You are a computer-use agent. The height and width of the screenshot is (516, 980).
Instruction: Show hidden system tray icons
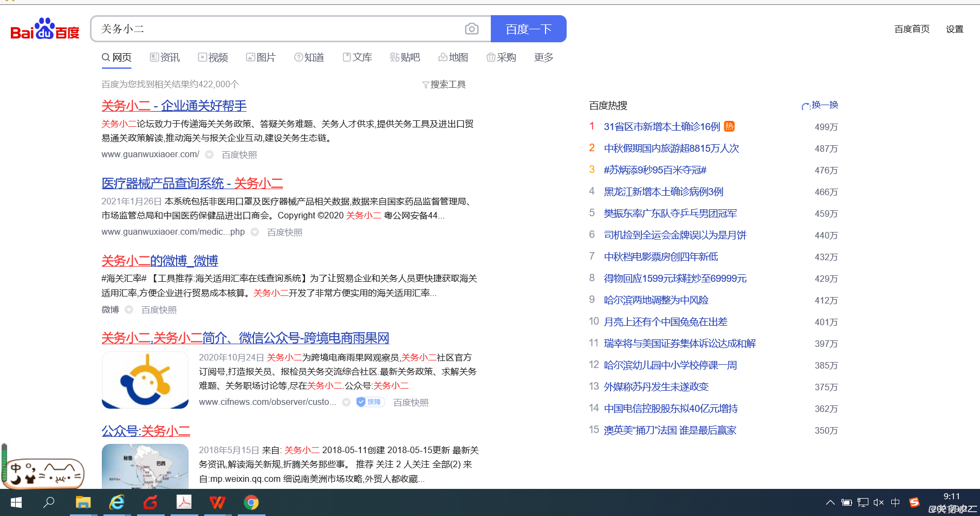[x=830, y=502]
